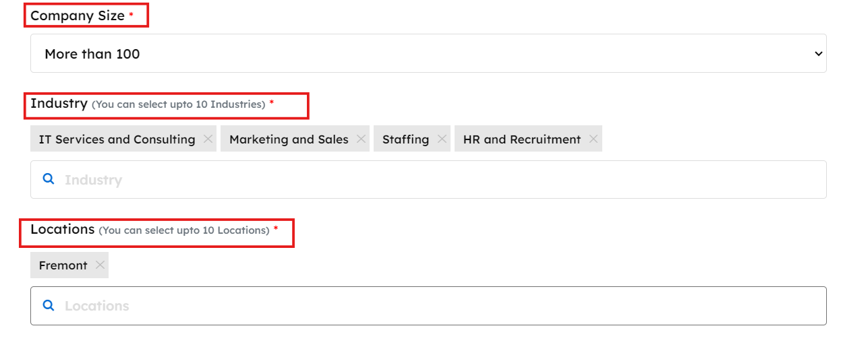Image resolution: width=868 pixels, height=355 pixels.
Task: Remove the HR and Recruitment tag
Action: [x=593, y=139]
